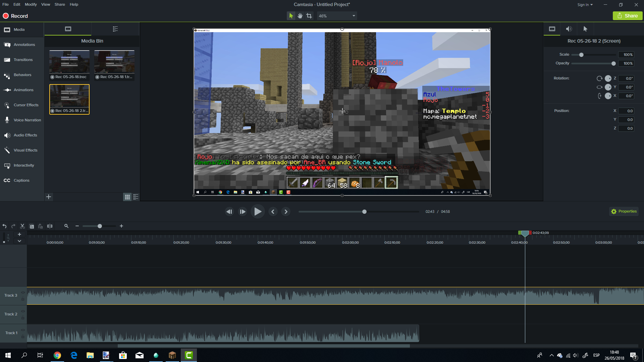Viewport: 644px width, 362px height.
Task: Open the Interactivity panel
Action: [22, 165]
